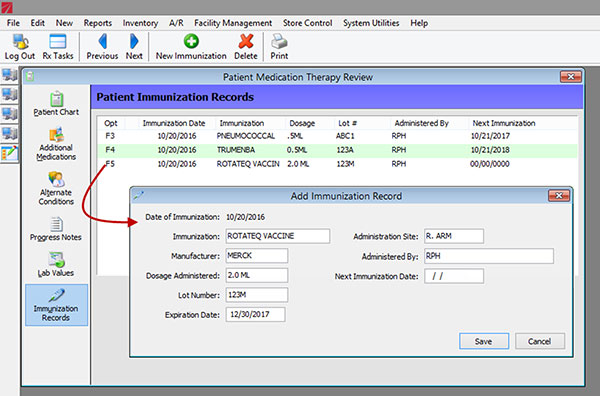The width and height of the screenshot is (600, 396).
Task: Click lot value ABC1
Action: [345, 136]
